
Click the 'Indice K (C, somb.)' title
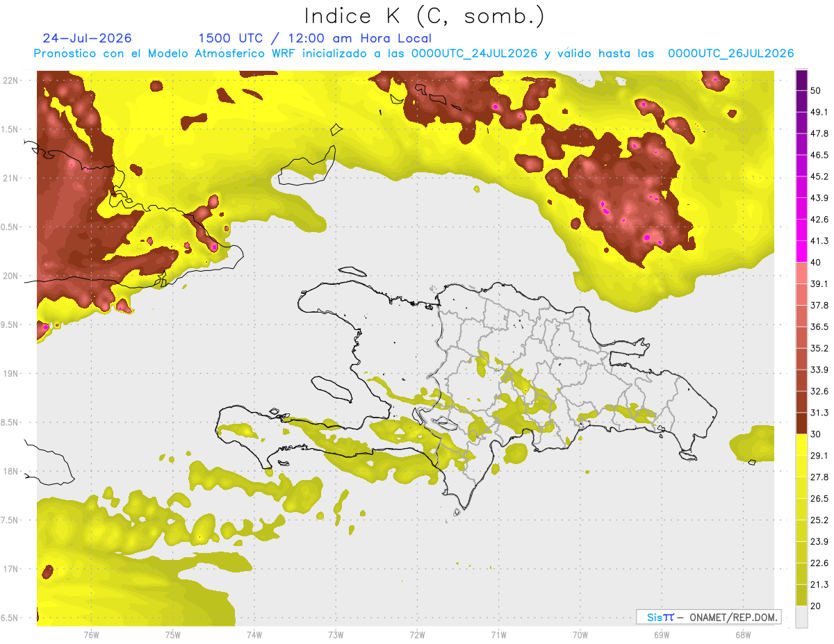pos(424,16)
